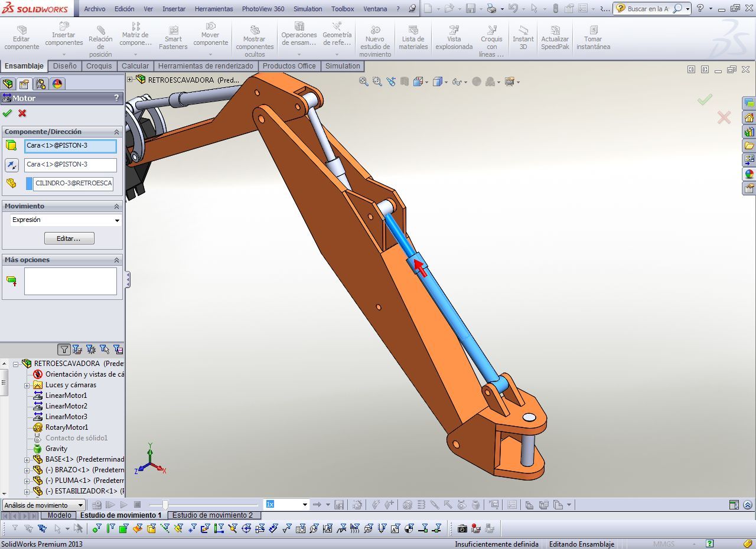Switch to the Productos Office tab

pos(289,66)
